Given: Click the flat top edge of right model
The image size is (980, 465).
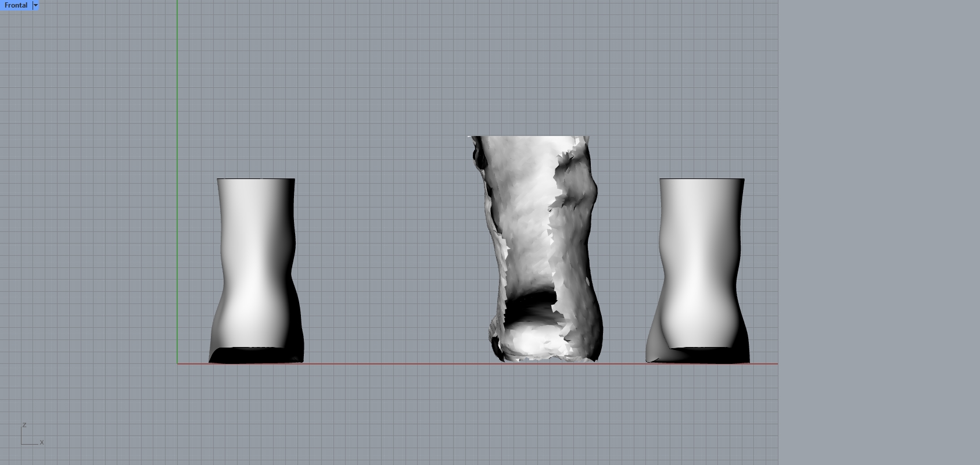Looking at the screenshot, I should (702, 179).
